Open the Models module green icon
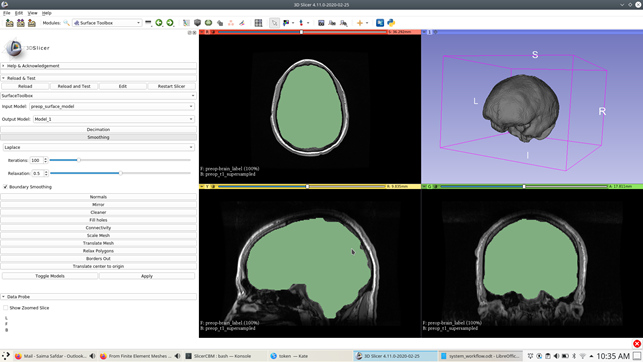Screen dimensions: 643x362 208,23
